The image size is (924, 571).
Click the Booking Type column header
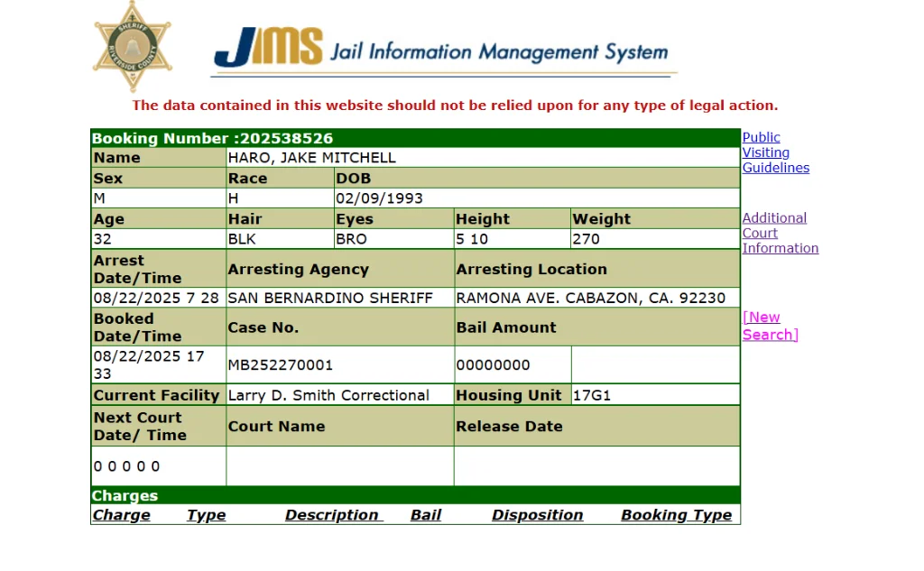[676, 515]
